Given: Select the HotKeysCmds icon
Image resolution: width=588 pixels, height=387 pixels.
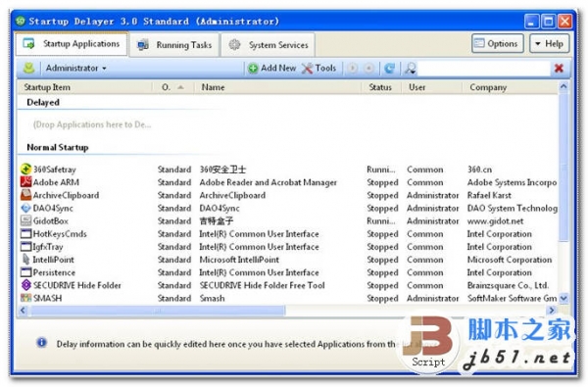Looking at the screenshot, I should pyautogui.click(x=25, y=234).
